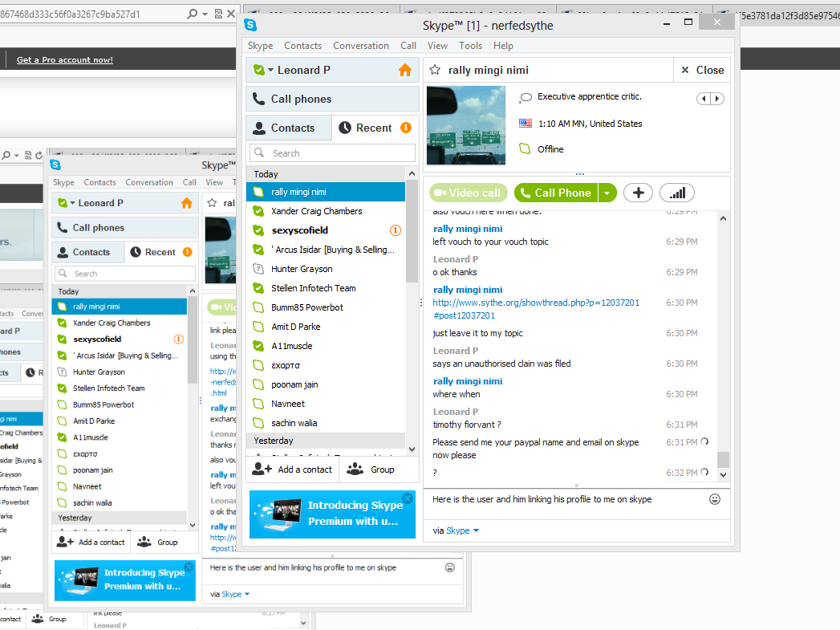Click Call phones in background Skype window
The image size is (840, 630).
coord(125,228)
